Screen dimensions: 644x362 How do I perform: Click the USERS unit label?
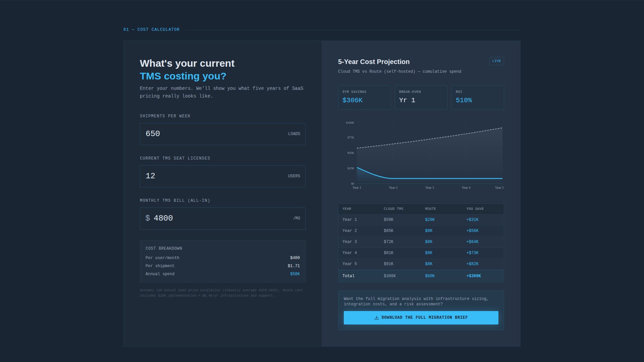click(x=294, y=176)
